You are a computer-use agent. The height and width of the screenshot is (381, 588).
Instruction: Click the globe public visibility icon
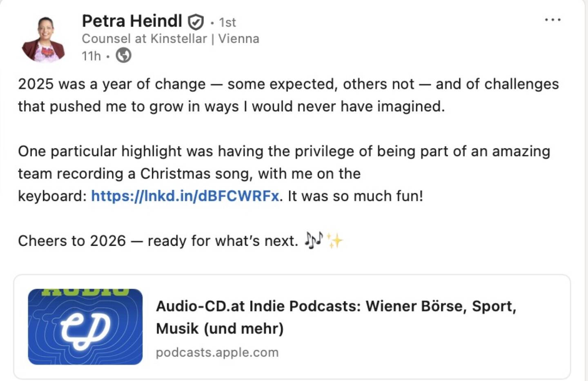[124, 54]
